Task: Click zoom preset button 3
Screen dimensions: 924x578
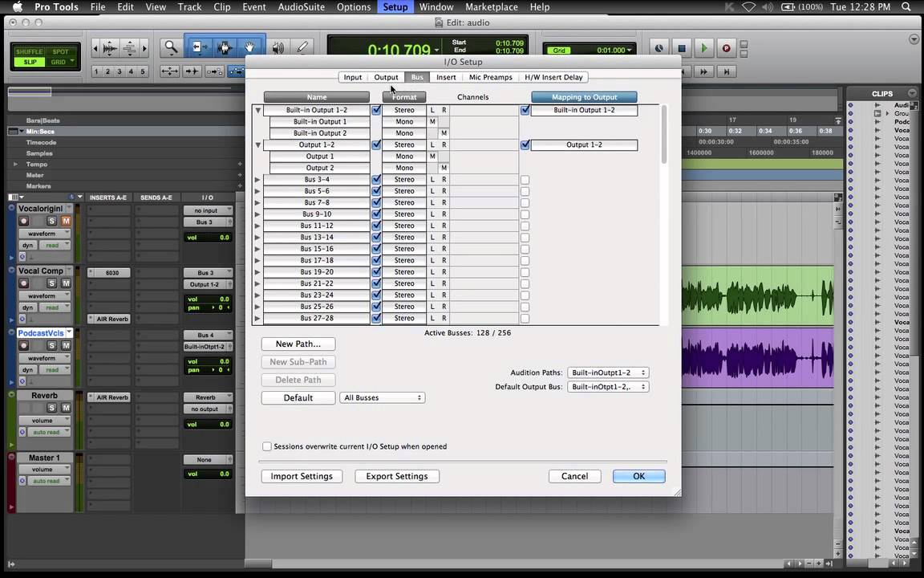Action: (x=119, y=71)
